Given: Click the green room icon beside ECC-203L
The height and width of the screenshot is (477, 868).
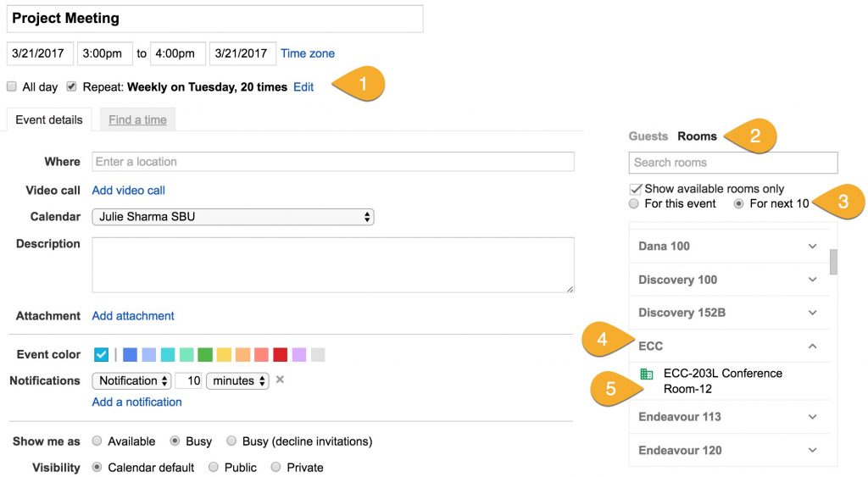Looking at the screenshot, I should (647, 374).
